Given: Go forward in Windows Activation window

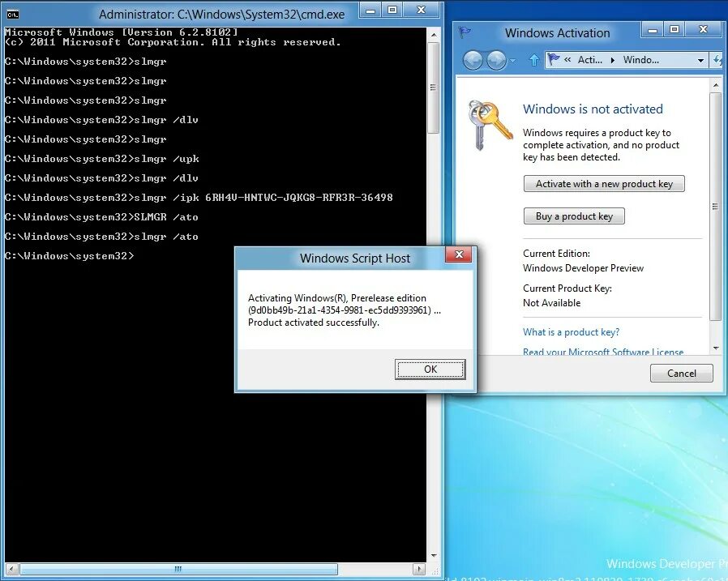Looking at the screenshot, I should (x=496, y=60).
